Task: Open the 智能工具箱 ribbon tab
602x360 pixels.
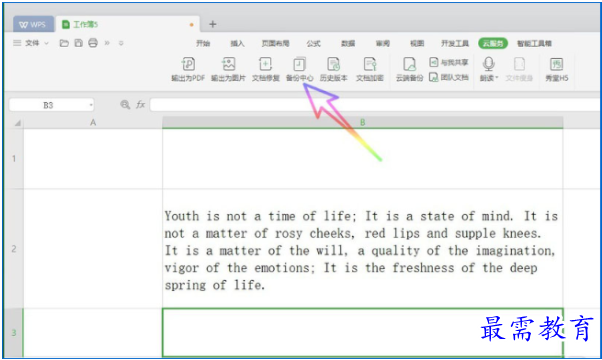Action: pos(534,43)
